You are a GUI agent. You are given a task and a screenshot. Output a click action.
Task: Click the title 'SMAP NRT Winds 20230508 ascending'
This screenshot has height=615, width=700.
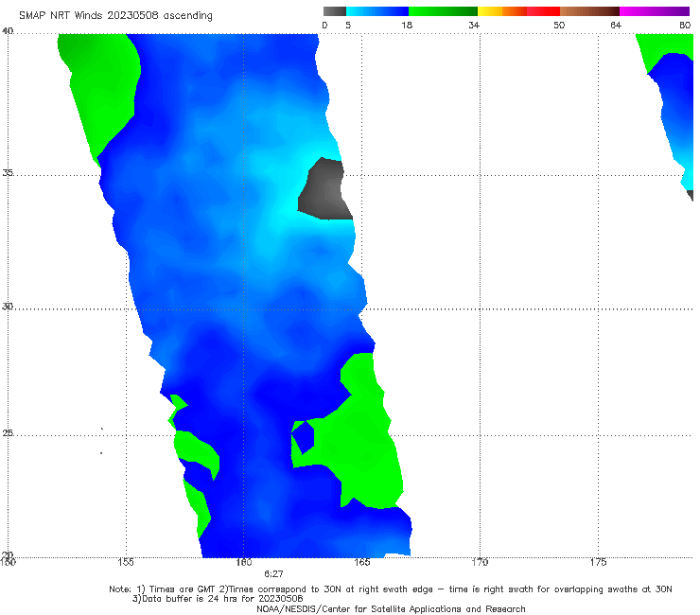coord(115,16)
